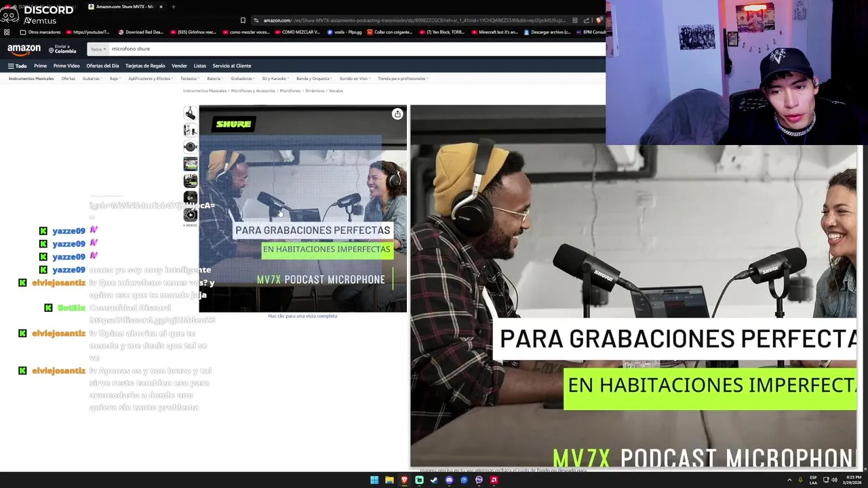Click 'Vocales' breadcrumb link
The width and height of the screenshot is (868, 488).
(336, 91)
